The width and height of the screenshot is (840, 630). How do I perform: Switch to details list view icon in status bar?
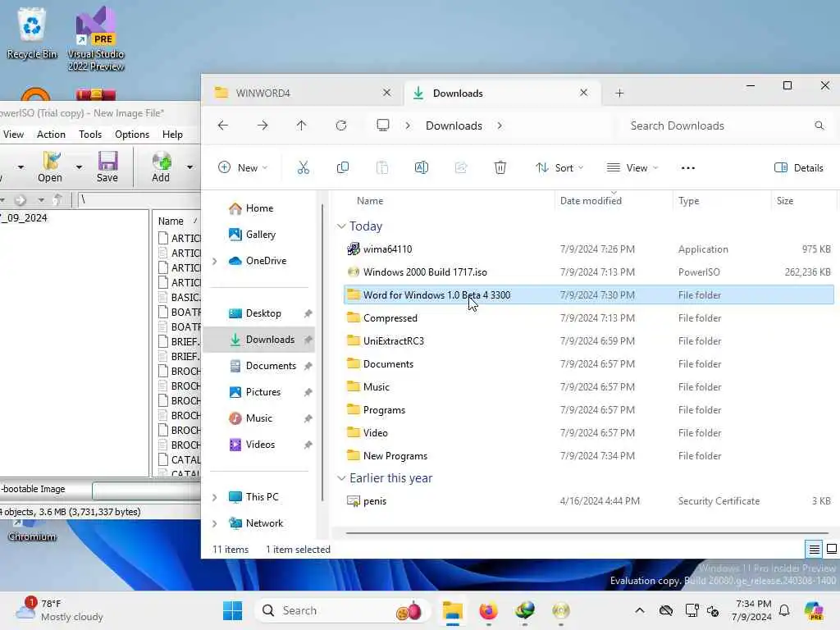click(x=814, y=549)
